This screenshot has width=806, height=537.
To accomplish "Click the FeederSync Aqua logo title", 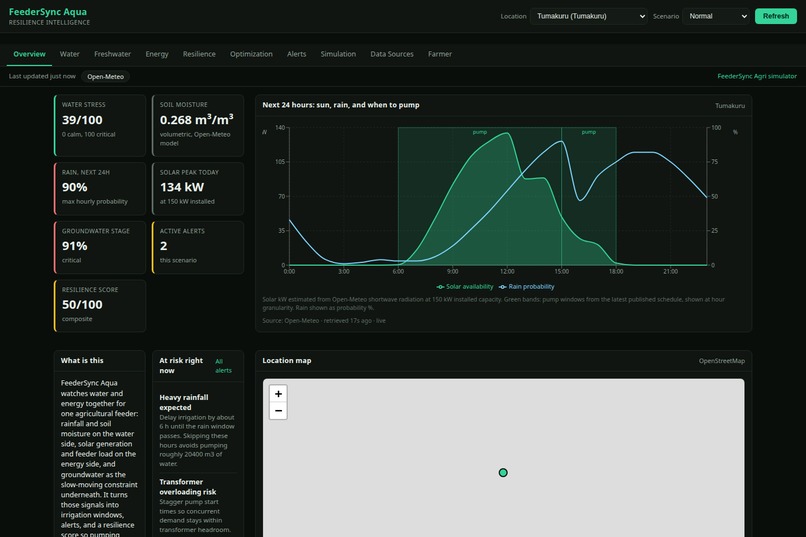I will [48, 12].
